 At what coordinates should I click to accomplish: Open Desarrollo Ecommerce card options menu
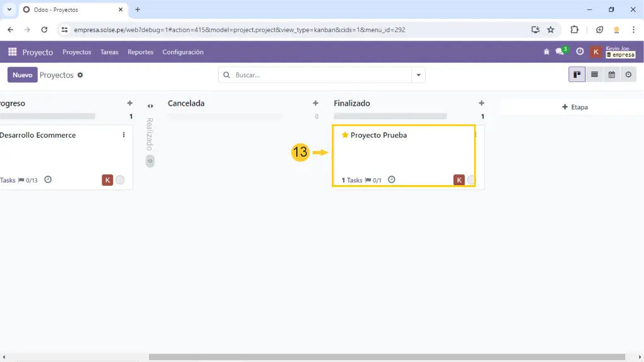tap(124, 135)
